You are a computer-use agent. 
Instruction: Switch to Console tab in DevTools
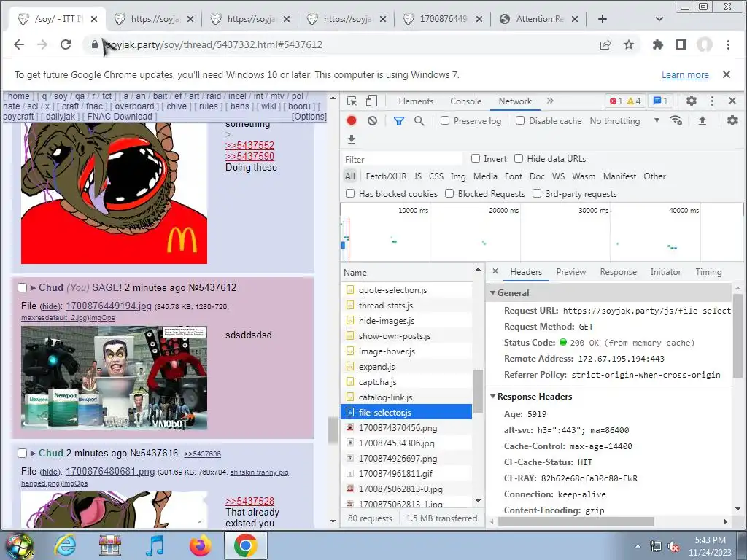tap(466, 101)
